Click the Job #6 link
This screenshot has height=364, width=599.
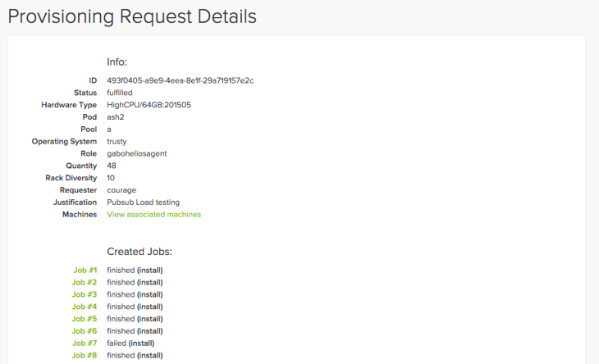pyautogui.click(x=84, y=331)
